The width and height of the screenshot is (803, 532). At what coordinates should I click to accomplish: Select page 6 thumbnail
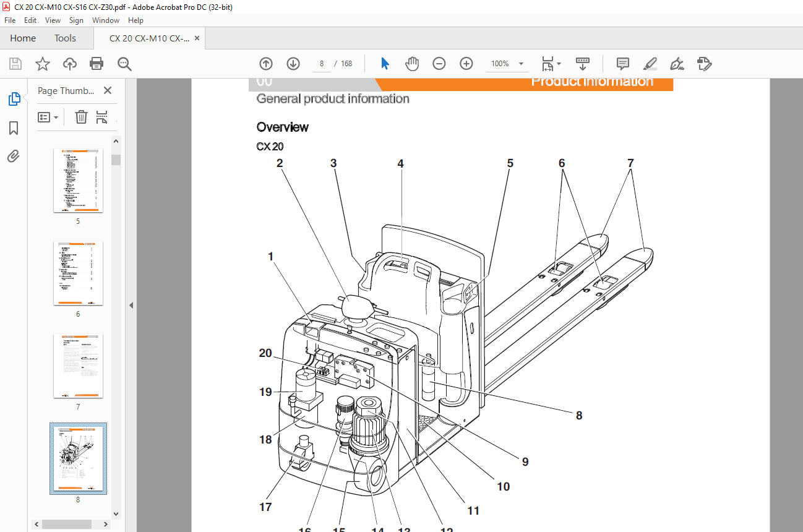pos(78,273)
